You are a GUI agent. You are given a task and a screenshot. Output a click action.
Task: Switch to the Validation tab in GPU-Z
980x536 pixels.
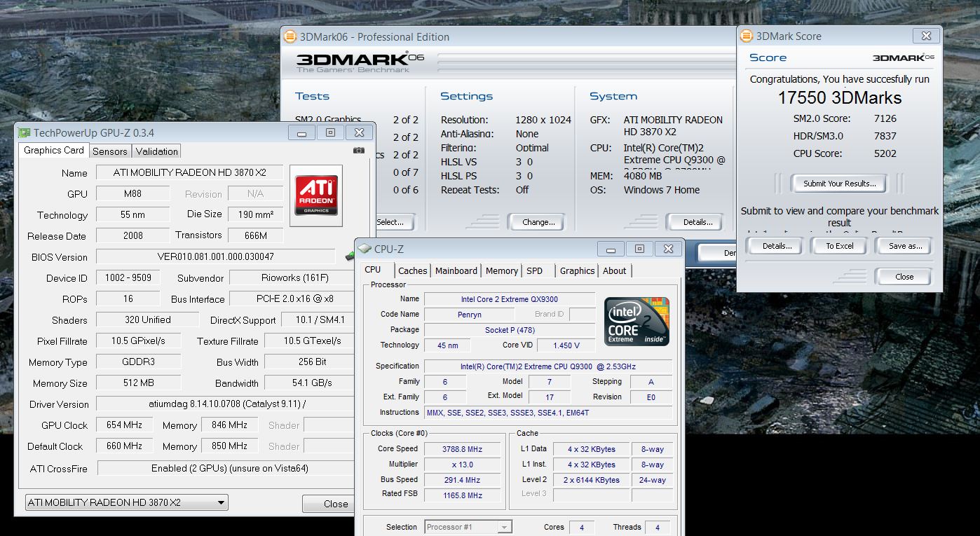coord(157,151)
